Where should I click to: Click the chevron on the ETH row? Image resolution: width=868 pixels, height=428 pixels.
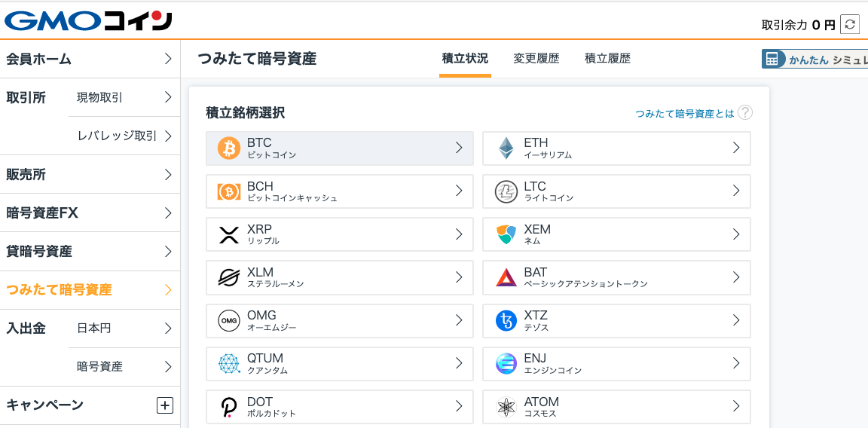(735, 147)
